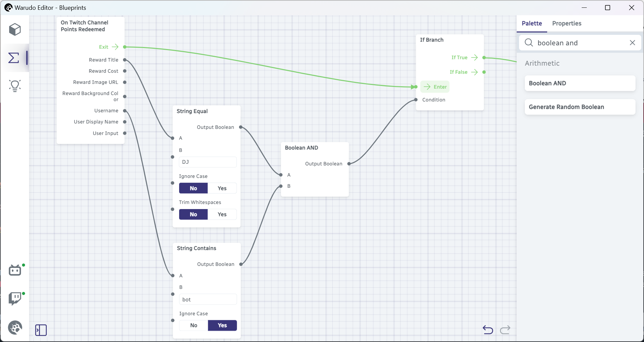The width and height of the screenshot is (644, 342).
Task: Click the Enter flow arrow on If Branch
Action: point(427,87)
